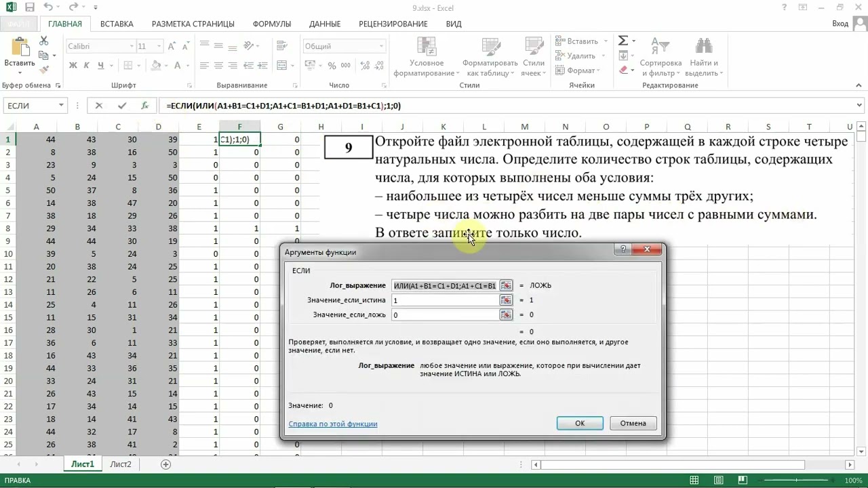Click the Save icon in quick access toolbar
The width and height of the screenshot is (868, 488).
28,7
